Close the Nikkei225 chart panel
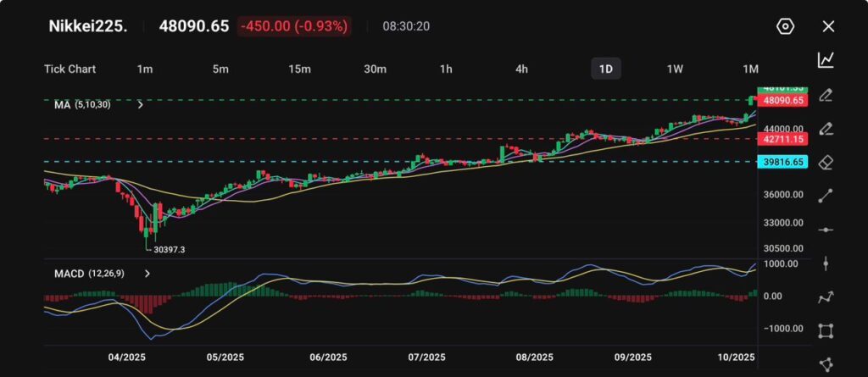The height and width of the screenshot is (377, 868). (828, 26)
